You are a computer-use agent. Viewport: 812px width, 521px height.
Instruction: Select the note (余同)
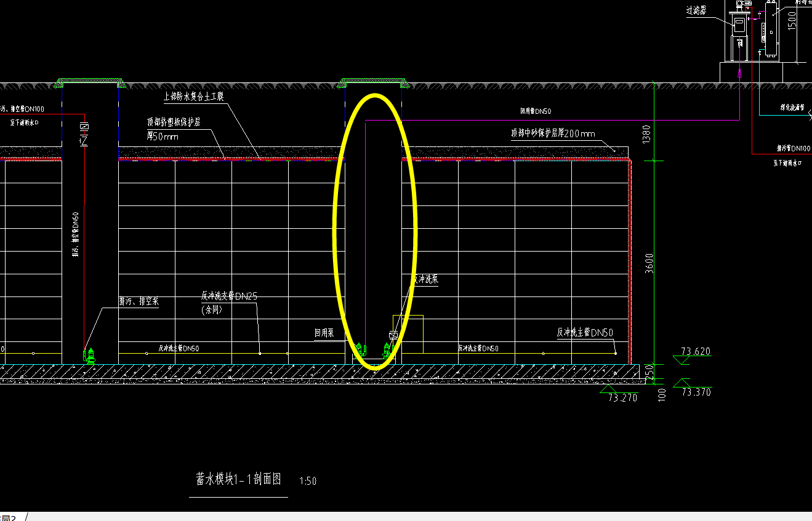coord(211,310)
